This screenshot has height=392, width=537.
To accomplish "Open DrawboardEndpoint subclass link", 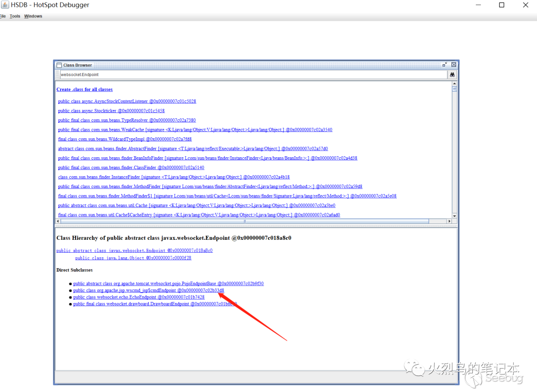I will click(x=155, y=304).
